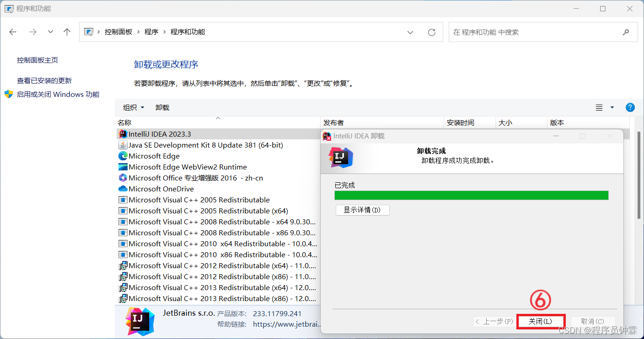Click 程序 in the breadcrumb path
This screenshot has height=339, width=644.
pyautogui.click(x=151, y=32)
